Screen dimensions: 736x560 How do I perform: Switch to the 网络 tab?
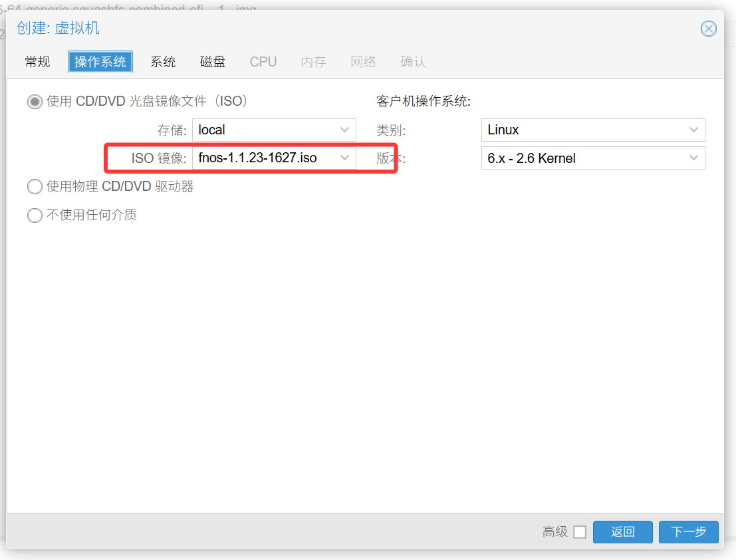tap(363, 62)
